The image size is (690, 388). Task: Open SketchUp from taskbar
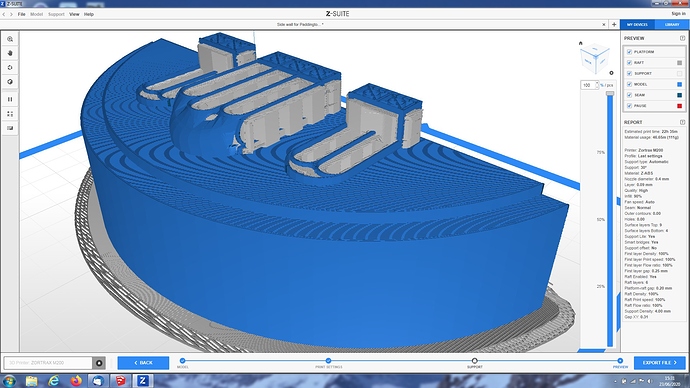120,381
